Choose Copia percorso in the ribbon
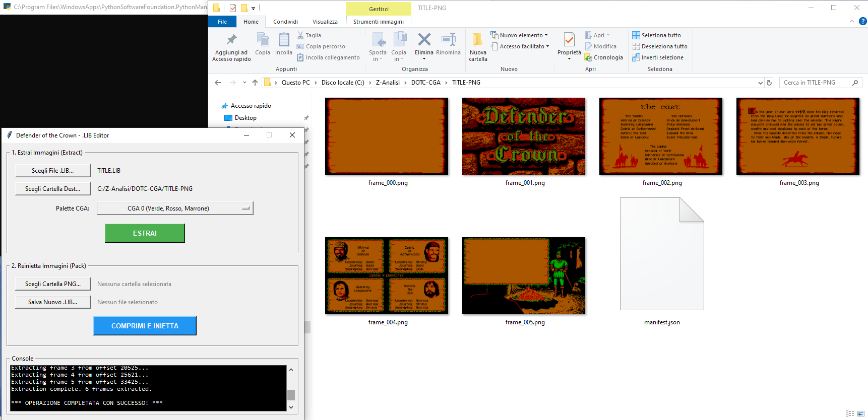Image resolution: width=868 pixels, height=420 pixels. point(321,46)
